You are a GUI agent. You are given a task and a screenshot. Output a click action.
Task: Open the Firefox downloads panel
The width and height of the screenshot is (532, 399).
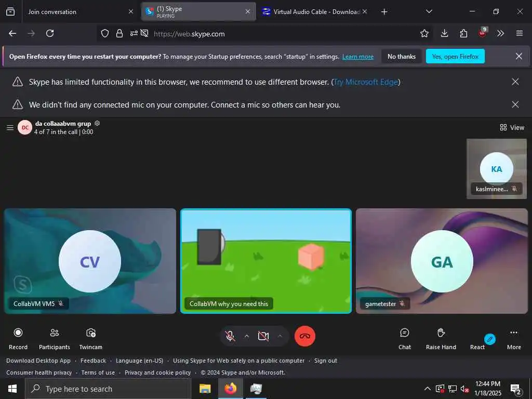pos(445,33)
